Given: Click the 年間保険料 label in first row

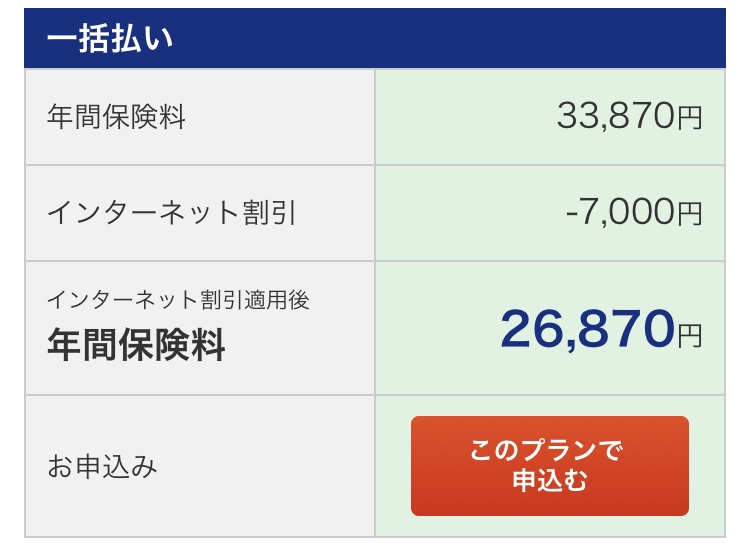Looking at the screenshot, I should [x=116, y=116].
